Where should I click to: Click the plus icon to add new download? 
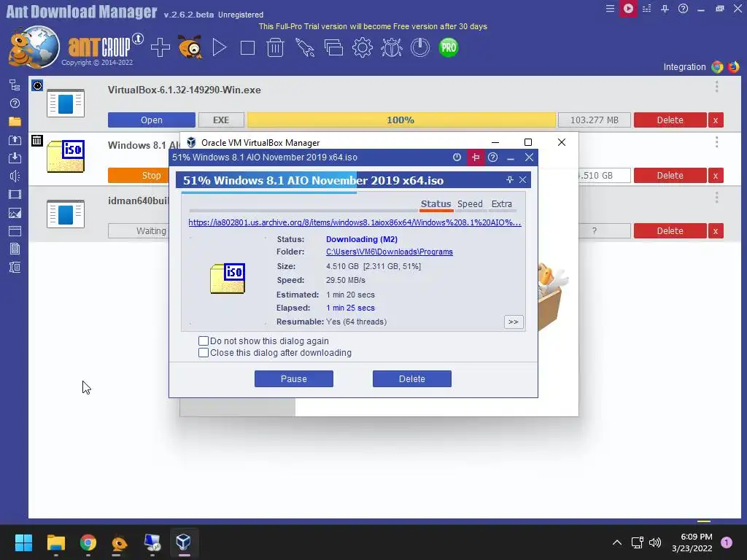[x=160, y=47]
